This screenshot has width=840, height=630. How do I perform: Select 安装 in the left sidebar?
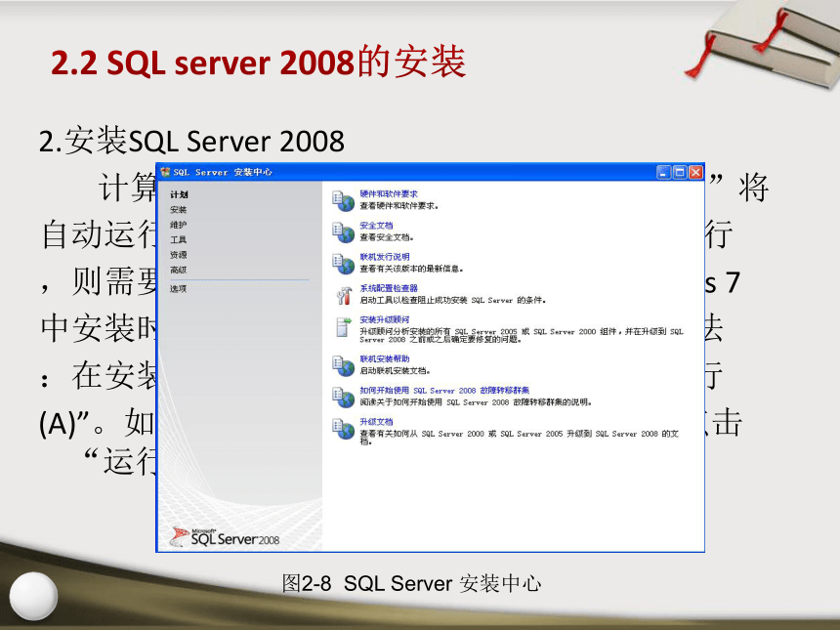coord(179,209)
